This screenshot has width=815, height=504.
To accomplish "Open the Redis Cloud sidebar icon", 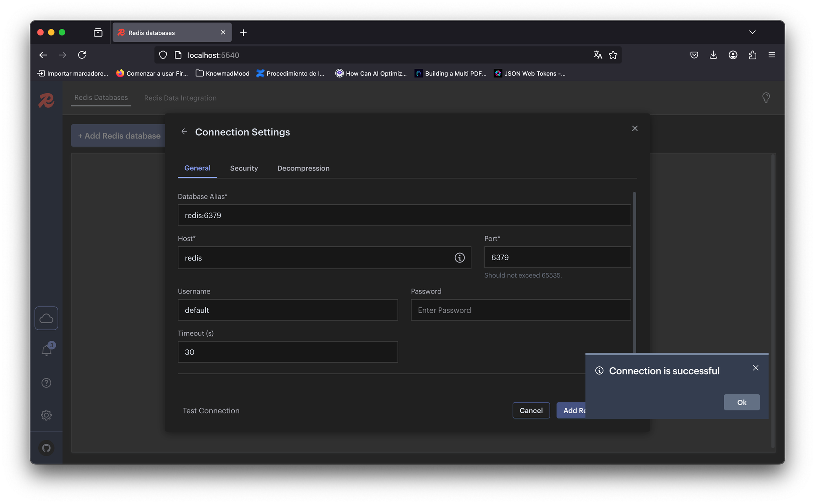I will coord(46,318).
